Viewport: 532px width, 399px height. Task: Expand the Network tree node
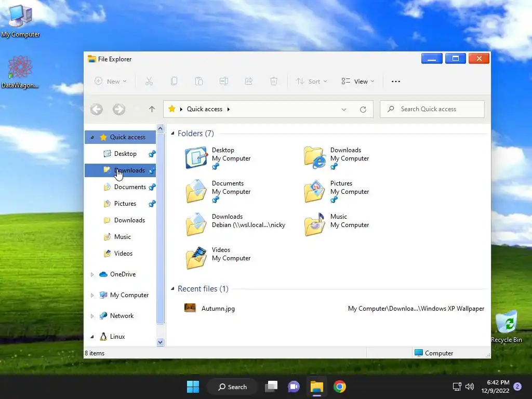pyautogui.click(x=92, y=316)
